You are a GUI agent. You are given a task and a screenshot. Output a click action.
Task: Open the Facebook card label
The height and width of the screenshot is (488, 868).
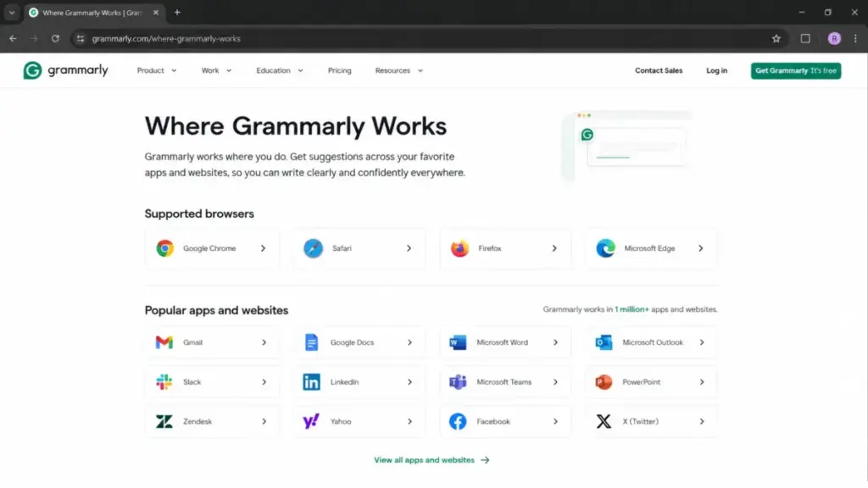tap(492, 422)
